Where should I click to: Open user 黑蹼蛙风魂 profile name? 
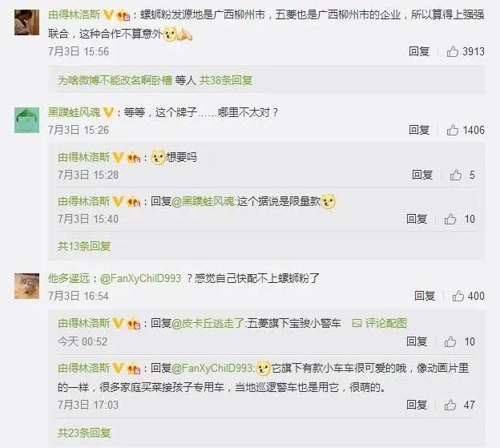[x=74, y=112]
